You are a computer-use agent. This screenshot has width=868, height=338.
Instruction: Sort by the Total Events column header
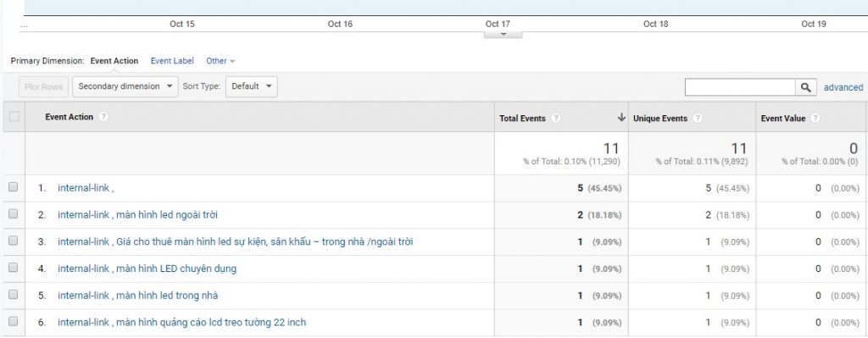522,119
